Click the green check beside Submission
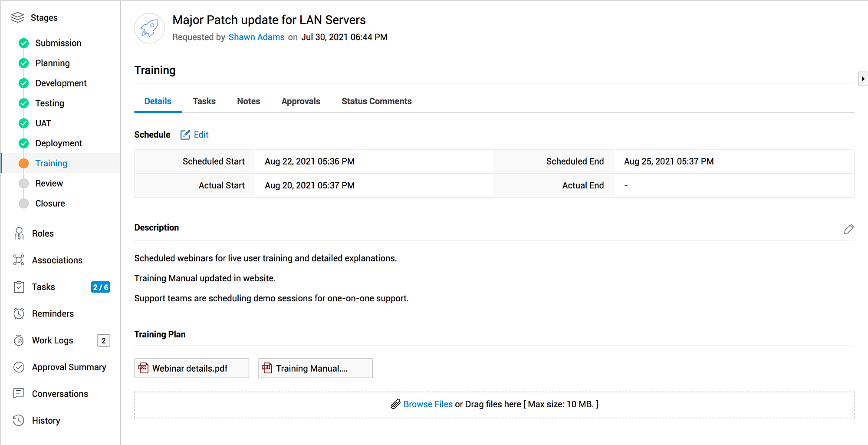This screenshot has height=445, width=868. pos(24,43)
